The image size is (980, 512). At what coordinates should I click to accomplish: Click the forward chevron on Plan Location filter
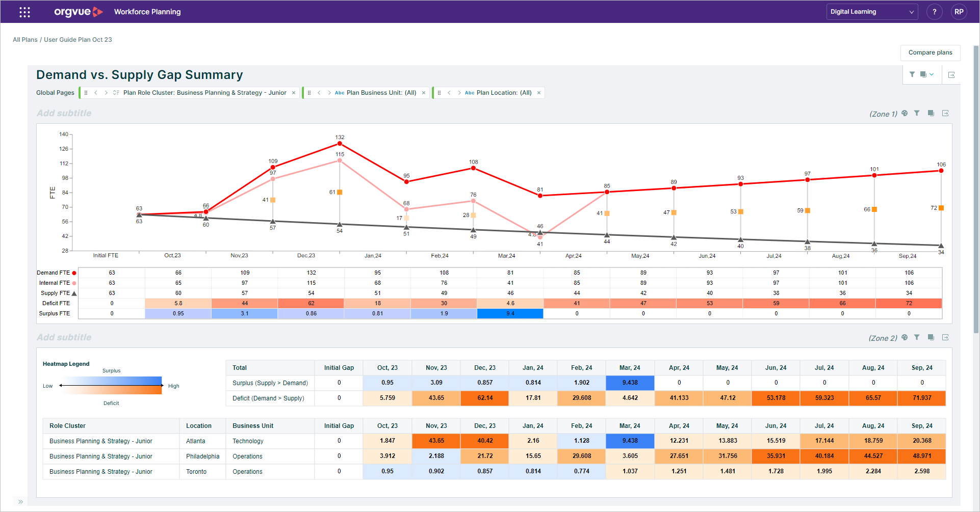[458, 92]
